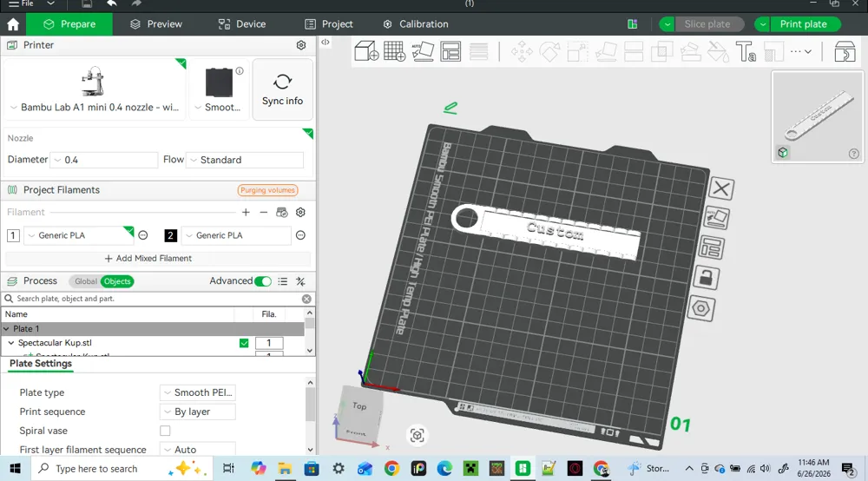
Task: Switch to the Preview tab
Action: [156, 24]
